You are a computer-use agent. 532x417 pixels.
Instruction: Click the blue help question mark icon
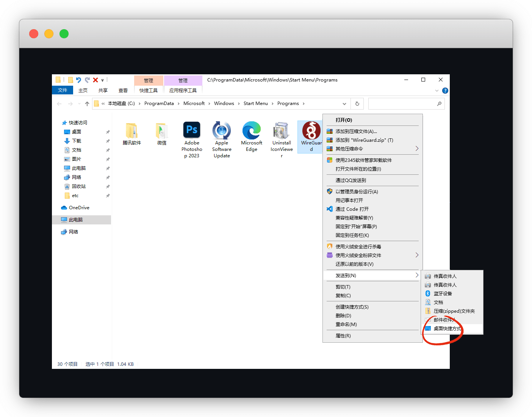[x=445, y=91]
